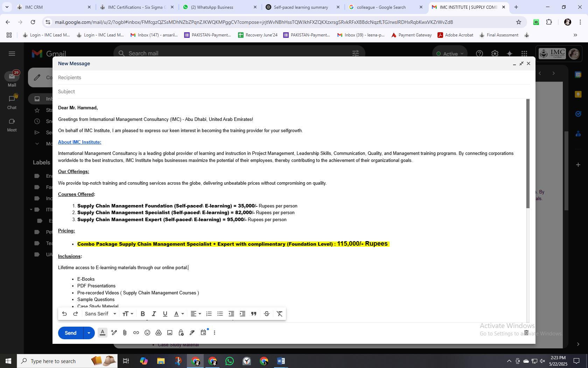Remove formatting from selected text

pyautogui.click(x=280, y=314)
